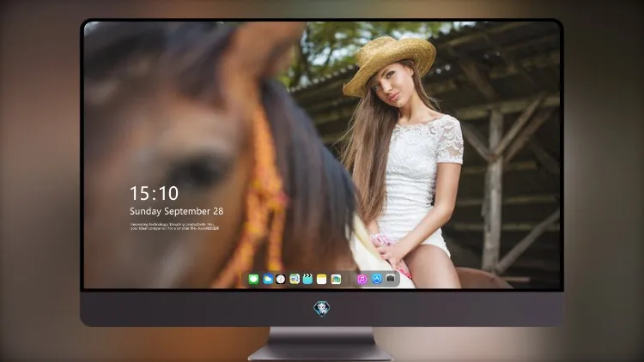This screenshot has height=362, width=644.
Task: Open the Clock app icon
Action: (x=281, y=279)
